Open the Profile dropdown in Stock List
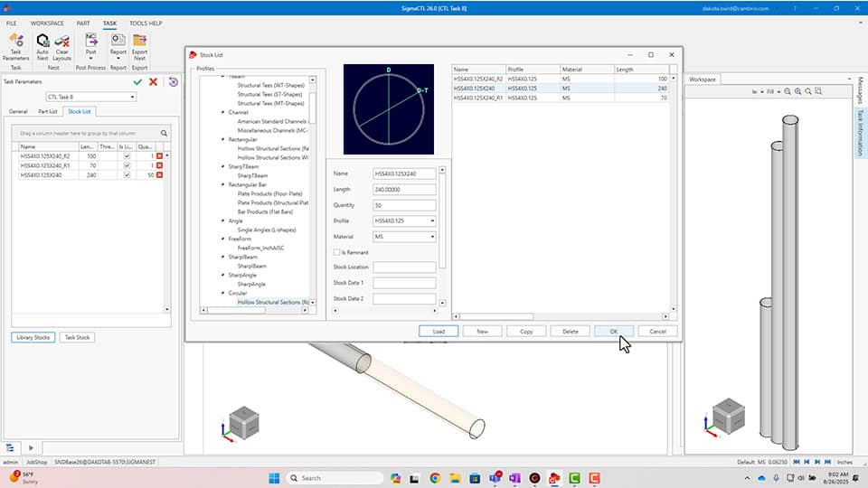 432,221
